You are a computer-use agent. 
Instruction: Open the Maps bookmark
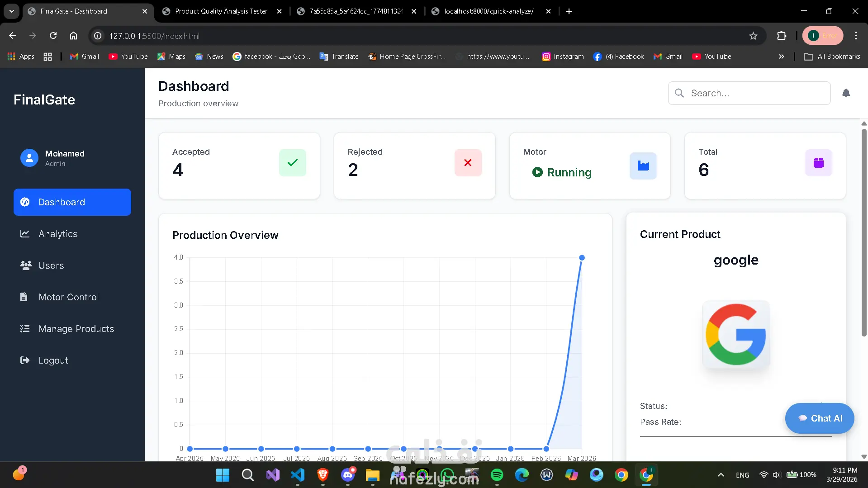click(171, 57)
